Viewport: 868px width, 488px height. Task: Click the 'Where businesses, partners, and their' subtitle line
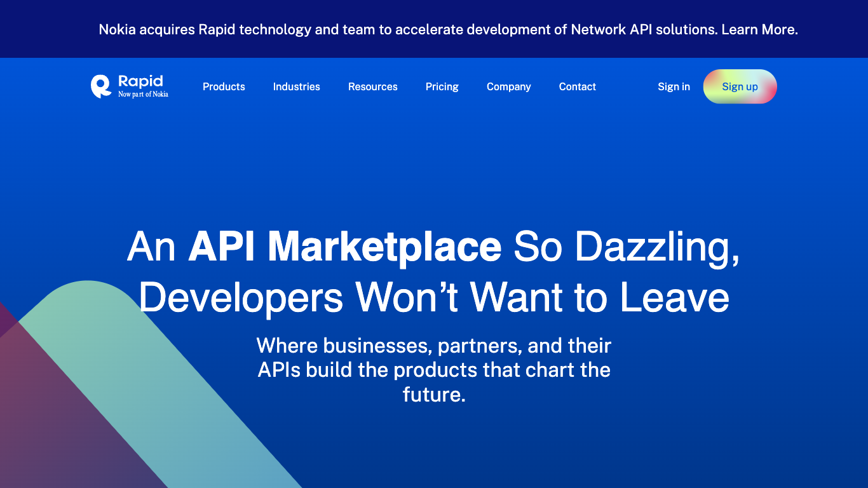(434, 346)
